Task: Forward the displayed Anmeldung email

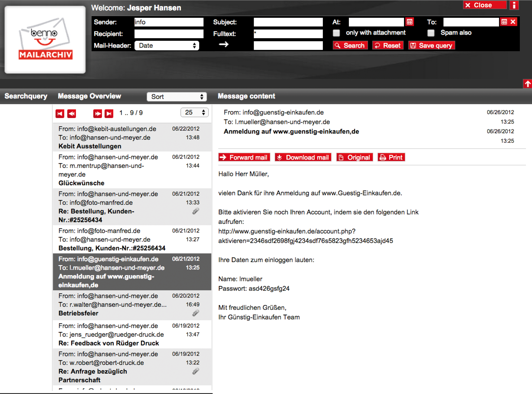Action: (x=244, y=157)
